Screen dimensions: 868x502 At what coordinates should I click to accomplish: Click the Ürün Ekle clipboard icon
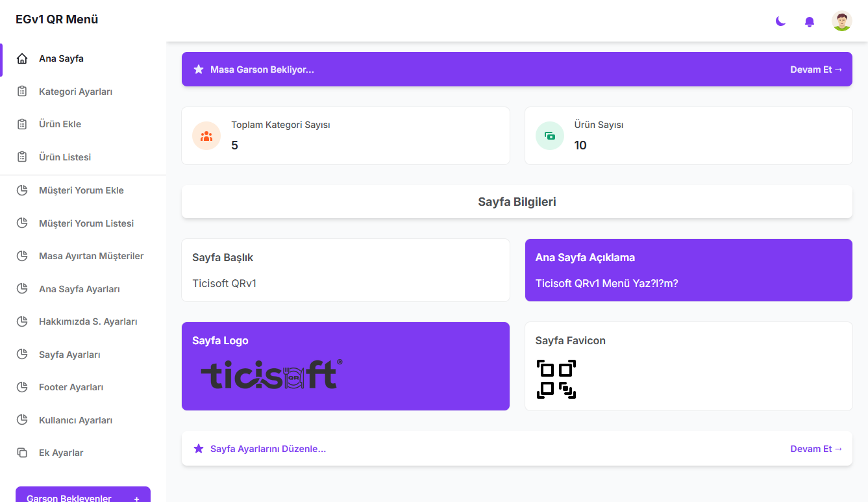pos(22,124)
